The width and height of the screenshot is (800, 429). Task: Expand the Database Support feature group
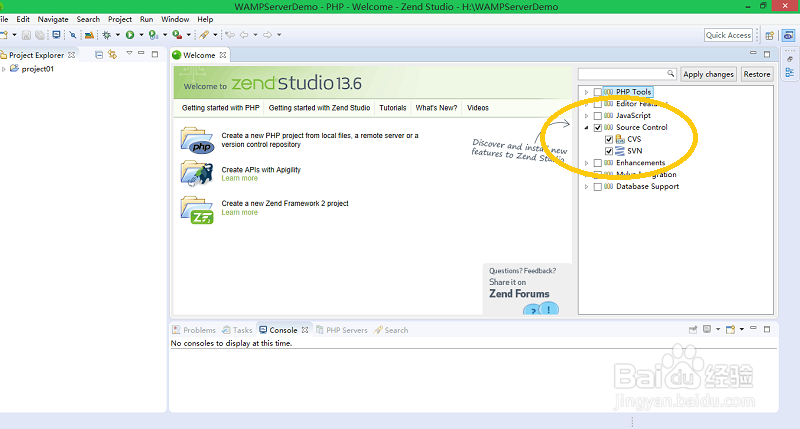pos(586,187)
